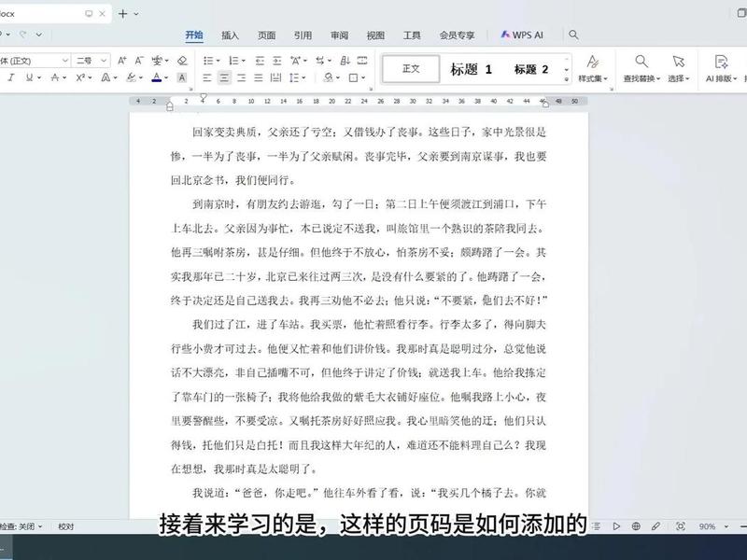
Task: Click the sort A-Z icon
Action: tap(345, 61)
